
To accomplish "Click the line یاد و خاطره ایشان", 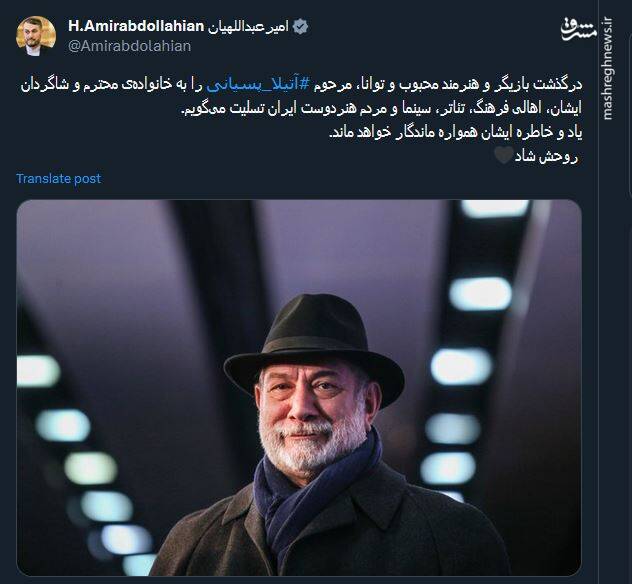I will coord(456,133).
